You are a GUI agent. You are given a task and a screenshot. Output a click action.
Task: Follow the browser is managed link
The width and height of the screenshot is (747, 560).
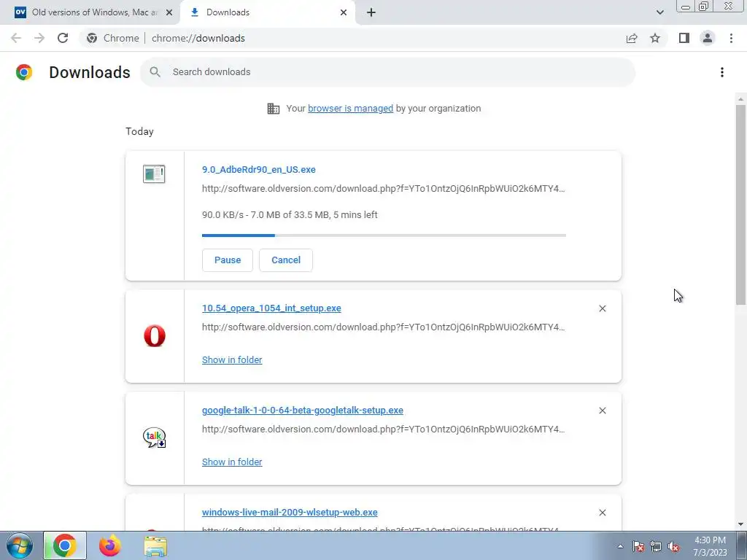pos(351,109)
